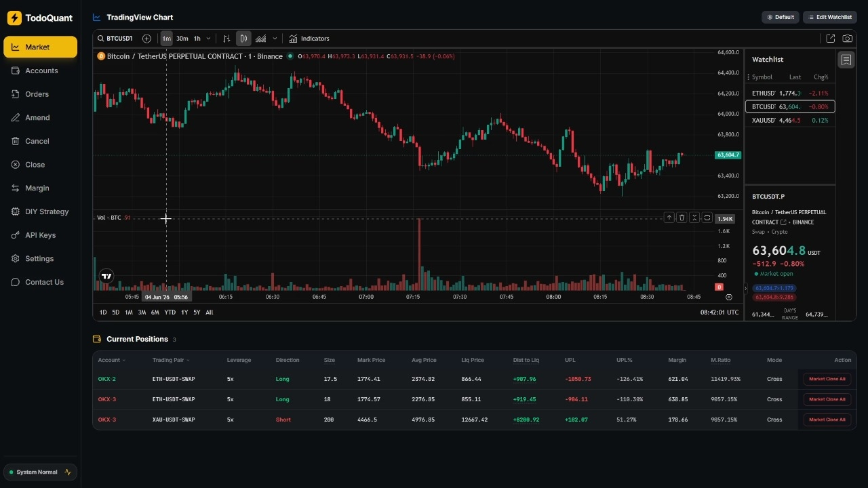This screenshot has width=868, height=488.
Task: Market Close All for OKX-2 ETH position
Action: [x=827, y=379]
